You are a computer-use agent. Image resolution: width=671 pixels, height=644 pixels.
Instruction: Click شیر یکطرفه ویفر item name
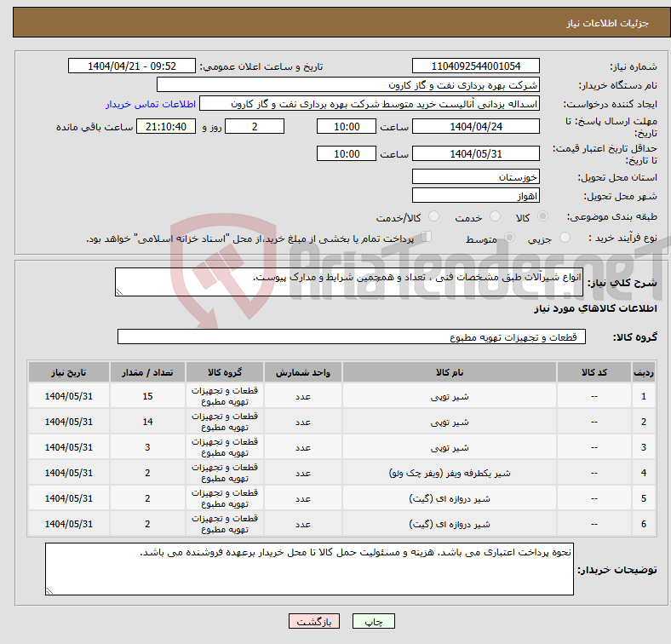tap(450, 473)
